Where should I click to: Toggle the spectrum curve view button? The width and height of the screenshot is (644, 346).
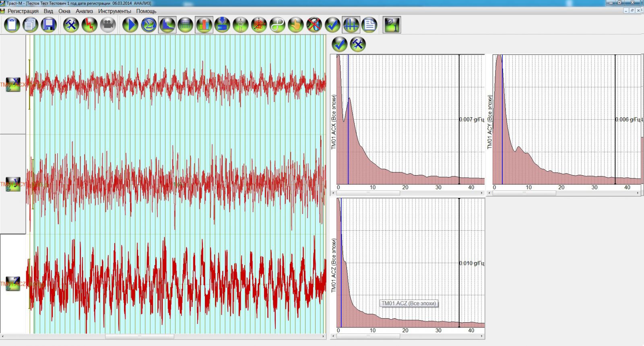click(167, 25)
